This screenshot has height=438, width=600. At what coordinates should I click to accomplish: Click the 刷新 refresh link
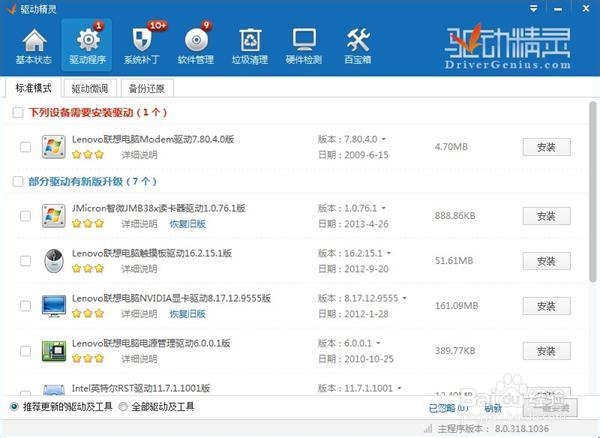pyautogui.click(x=493, y=408)
